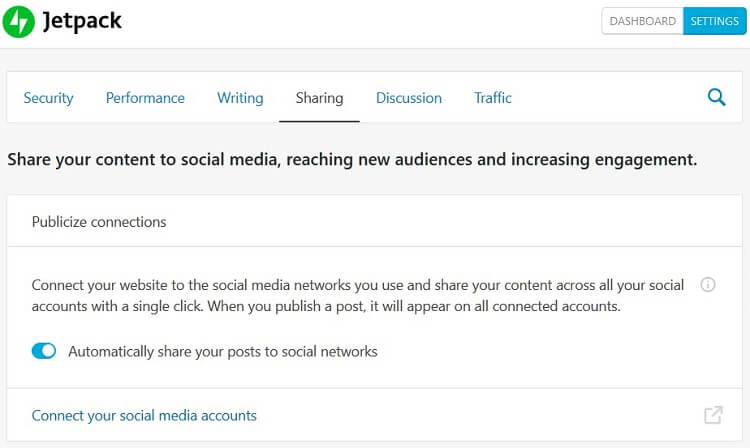Screen dimensions: 750x448
Task: Click the green Jetpack lightning logo
Action: coord(18,22)
